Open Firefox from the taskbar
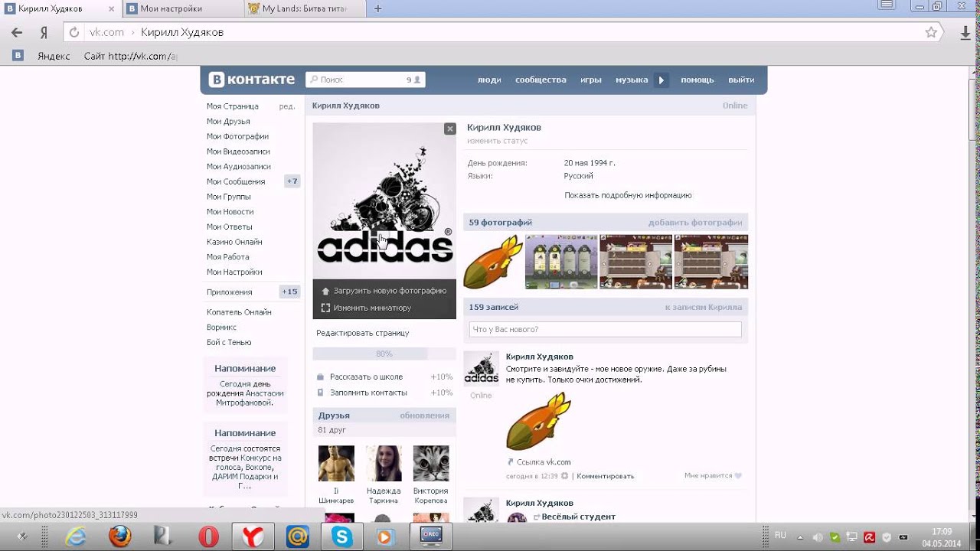The width and height of the screenshot is (980, 551). point(119,536)
